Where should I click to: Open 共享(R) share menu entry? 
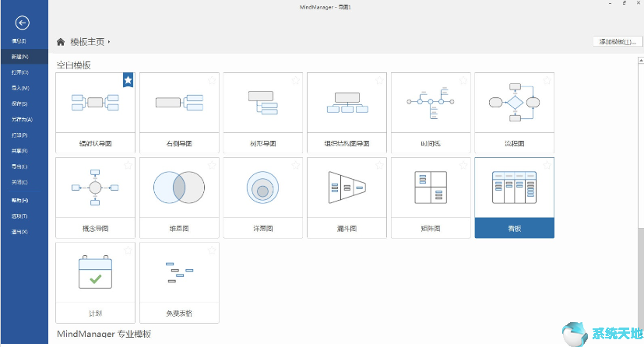tap(19, 151)
